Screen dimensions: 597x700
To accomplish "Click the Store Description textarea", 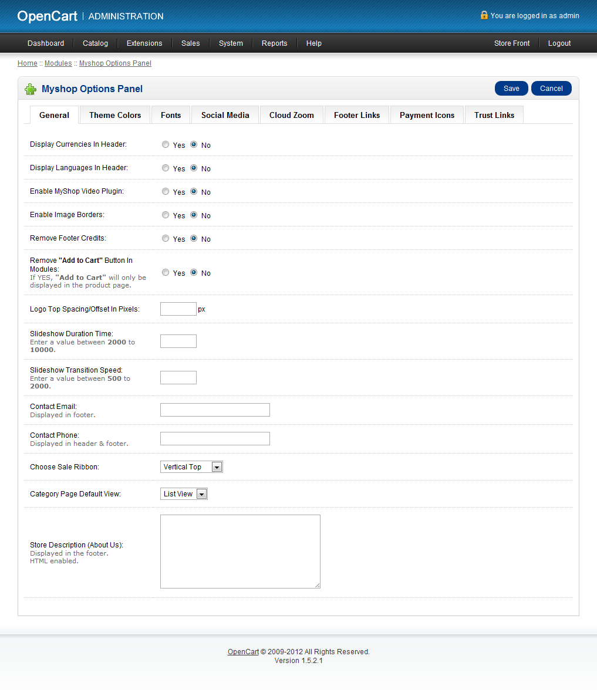I will [240, 552].
